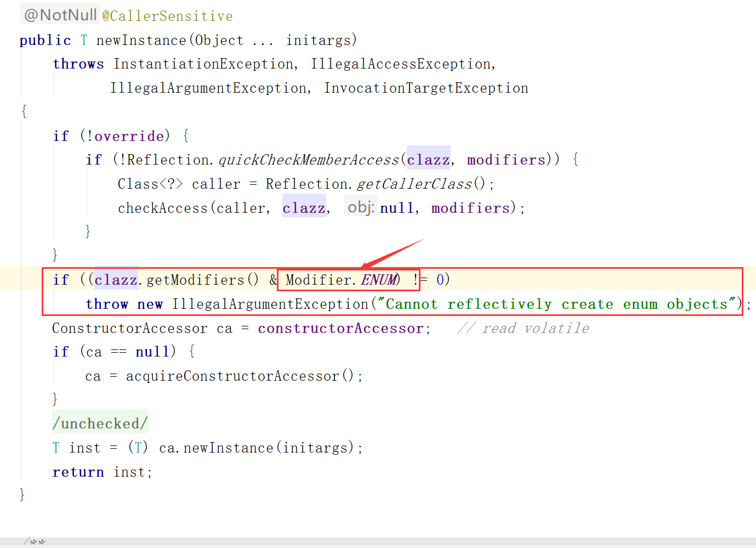Click the InstantiationException in throws clause
Viewport: 756px width, 548px height.
pyautogui.click(x=203, y=64)
